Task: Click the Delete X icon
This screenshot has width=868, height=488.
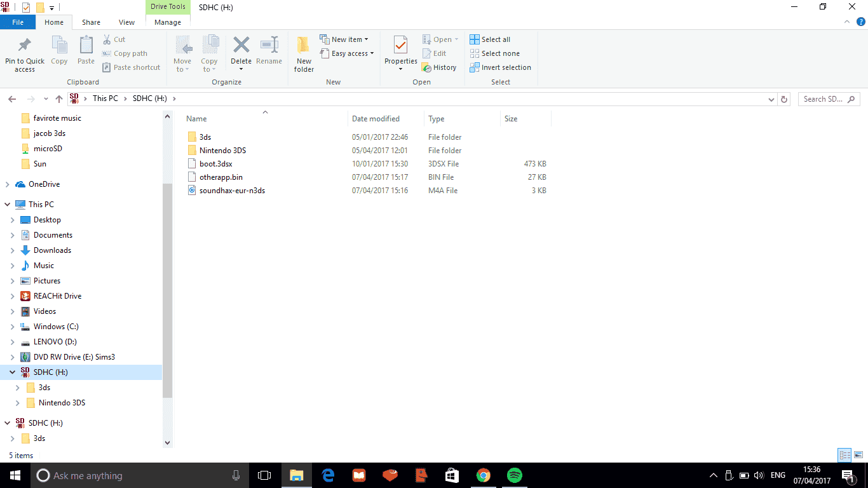Action: pos(241,45)
